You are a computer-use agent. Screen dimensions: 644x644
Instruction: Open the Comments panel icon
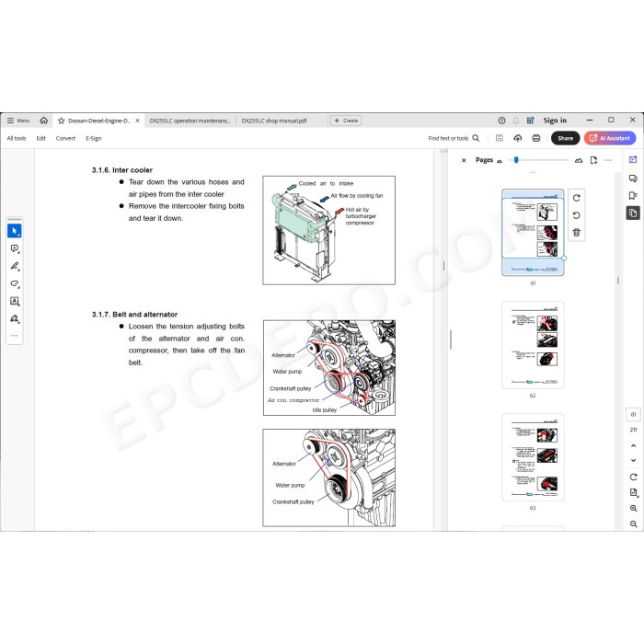tap(633, 178)
